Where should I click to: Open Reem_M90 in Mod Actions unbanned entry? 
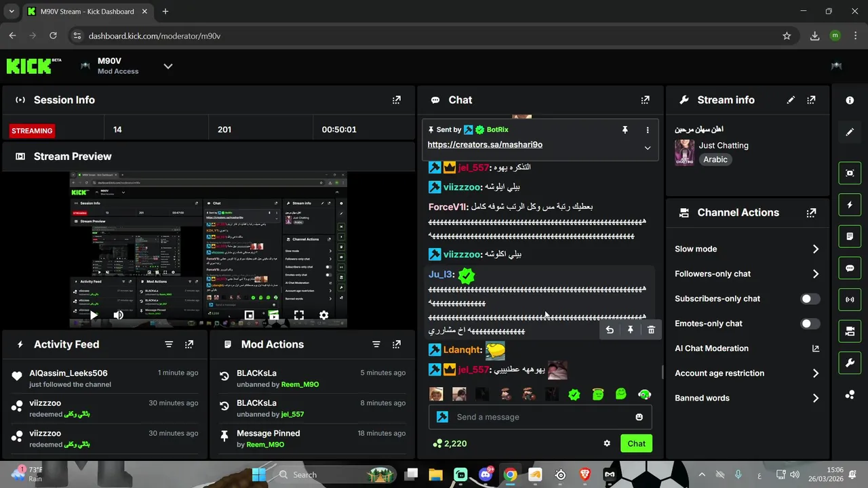300,384
